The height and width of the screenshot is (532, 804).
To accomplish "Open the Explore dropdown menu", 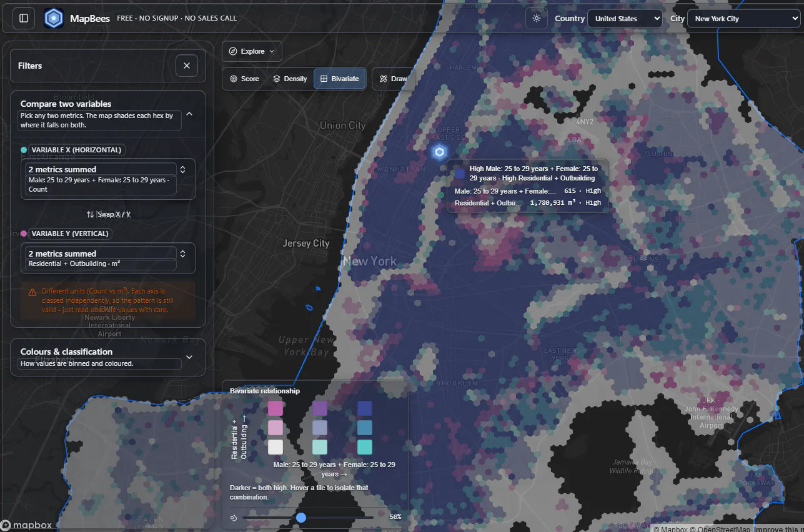I will click(x=252, y=51).
